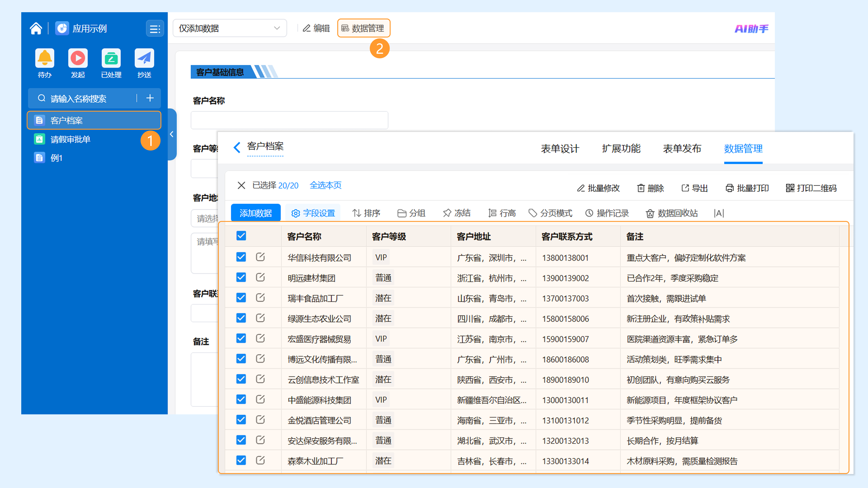The height and width of the screenshot is (488, 868).
Task: Select 例1 in sidebar list
Action: (94, 158)
